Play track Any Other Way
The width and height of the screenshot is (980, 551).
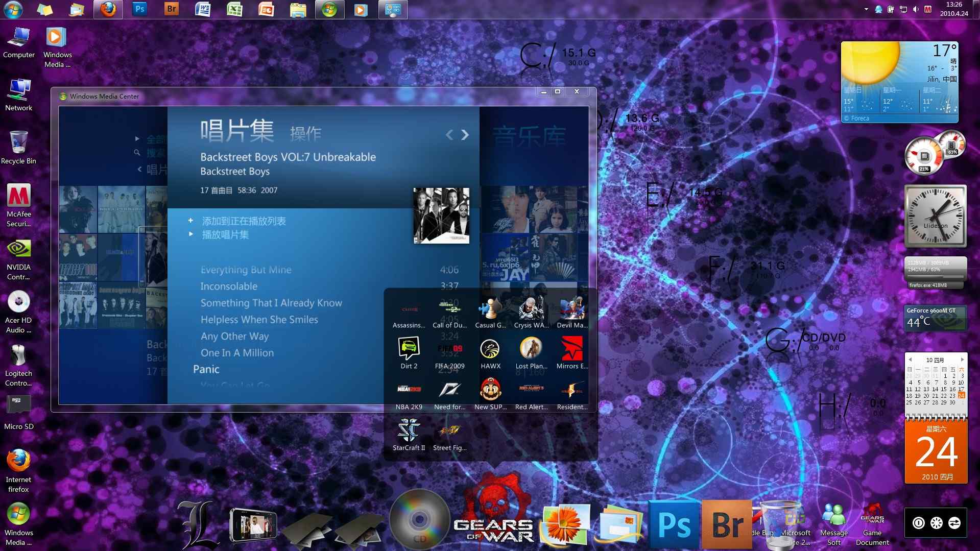(234, 336)
